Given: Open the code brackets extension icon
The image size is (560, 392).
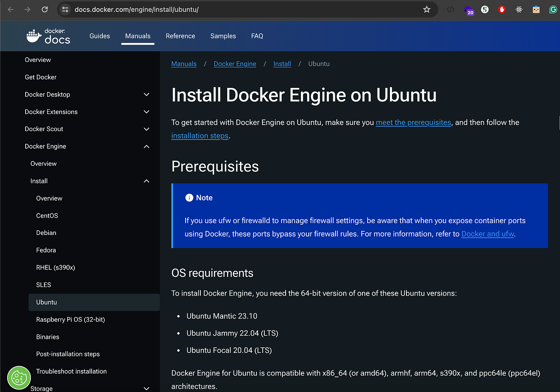Looking at the screenshot, I should [x=450, y=9].
